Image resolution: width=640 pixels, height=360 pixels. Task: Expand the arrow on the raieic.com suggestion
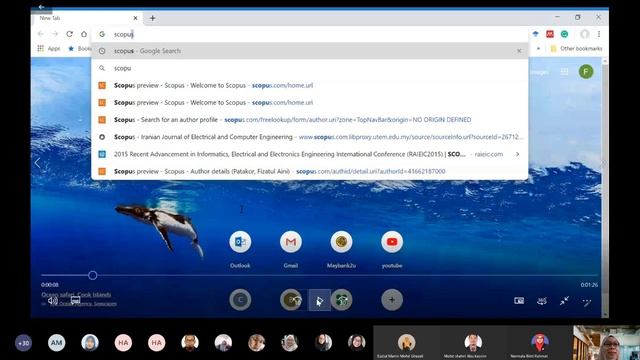tap(518, 154)
